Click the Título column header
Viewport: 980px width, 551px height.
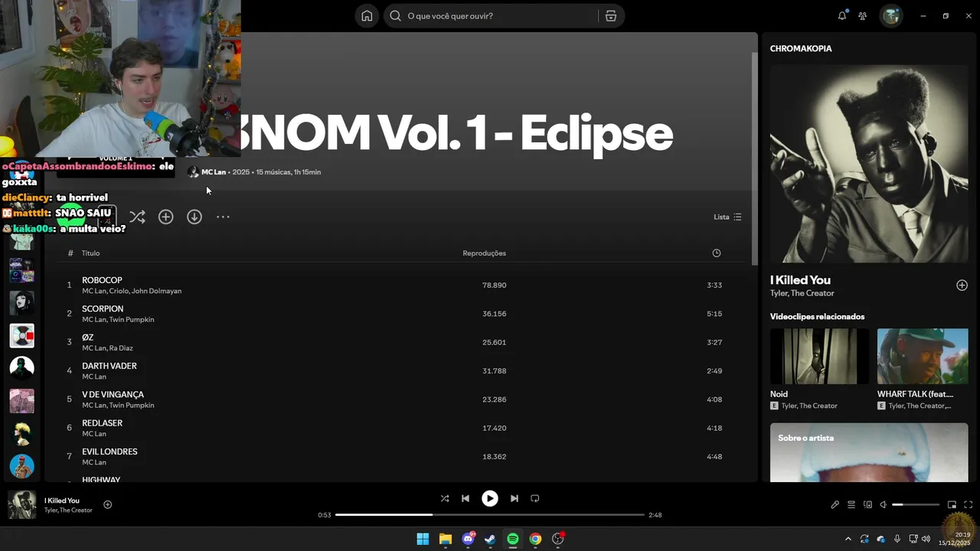90,253
